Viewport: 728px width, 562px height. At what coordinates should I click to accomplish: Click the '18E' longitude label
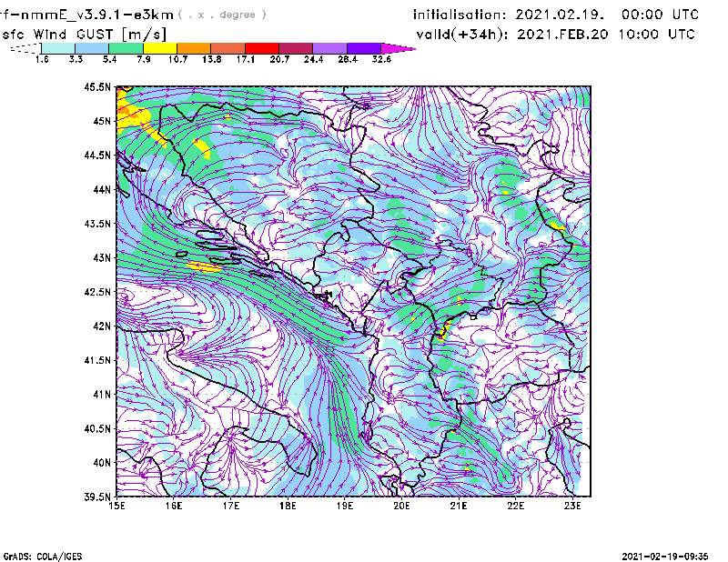[288, 506]
